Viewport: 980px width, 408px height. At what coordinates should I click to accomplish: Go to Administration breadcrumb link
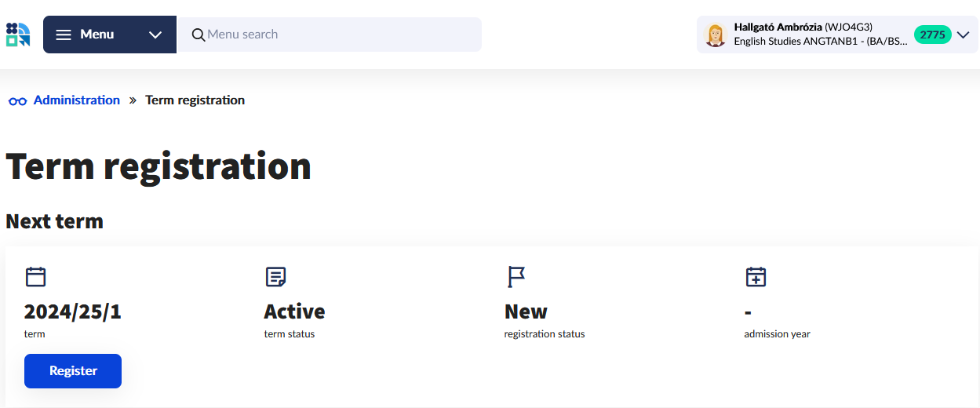tap(77, 100)
